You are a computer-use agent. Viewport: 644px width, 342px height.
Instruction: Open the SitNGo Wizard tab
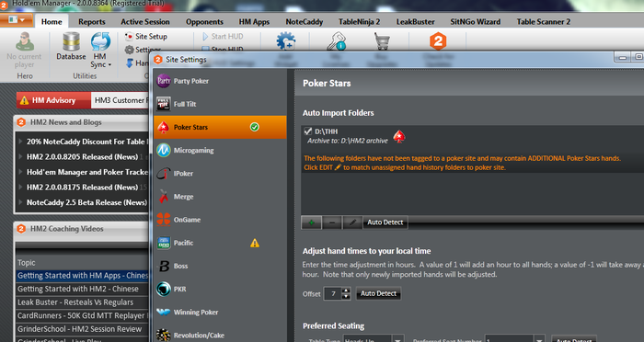[476, 22]
